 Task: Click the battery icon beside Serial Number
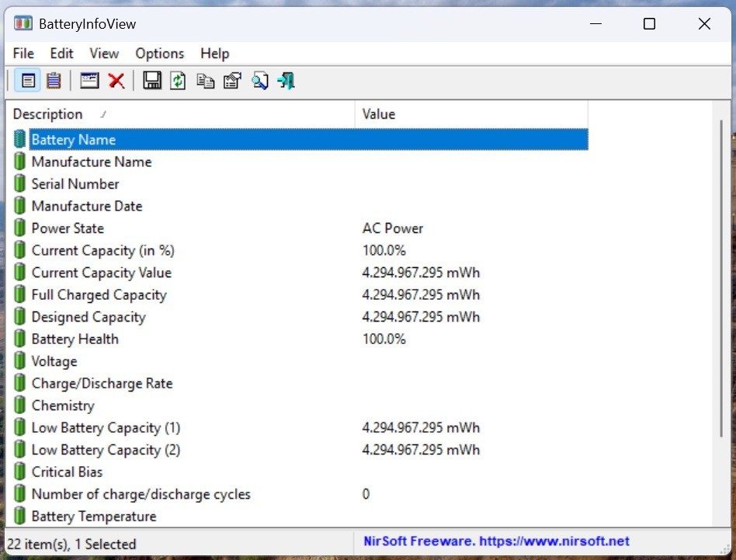tap(19, 183)
